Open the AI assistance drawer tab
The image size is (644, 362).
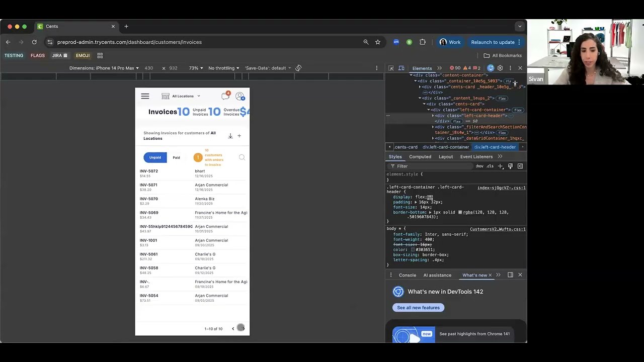(437, 275)
